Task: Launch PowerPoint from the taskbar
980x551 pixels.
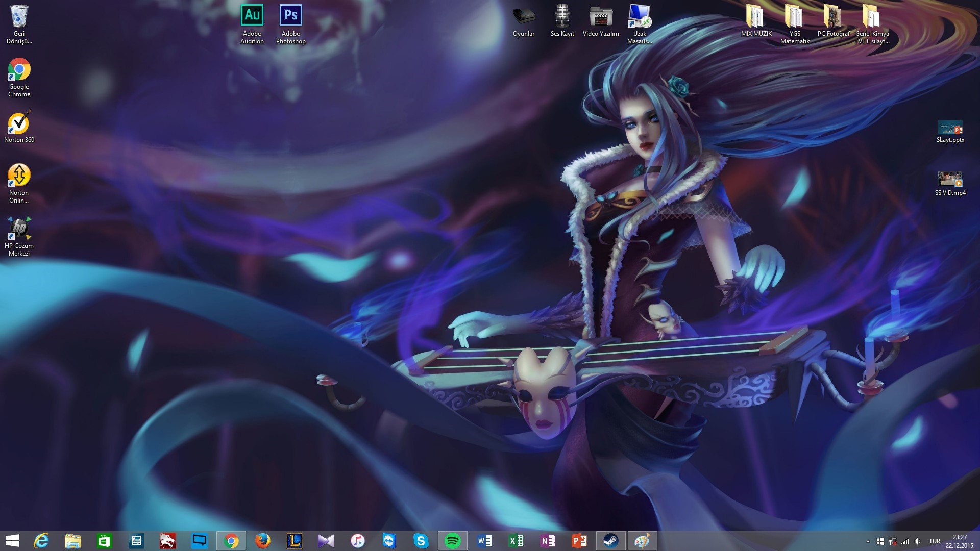Action: [579, 541]
